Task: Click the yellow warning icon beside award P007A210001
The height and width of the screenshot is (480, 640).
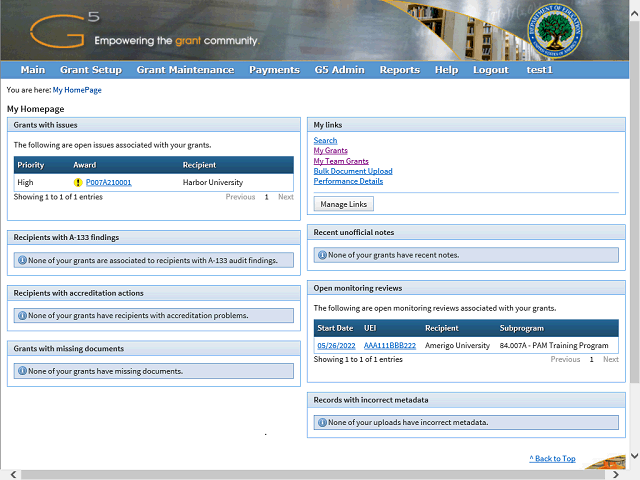Action: coord(78,183)
